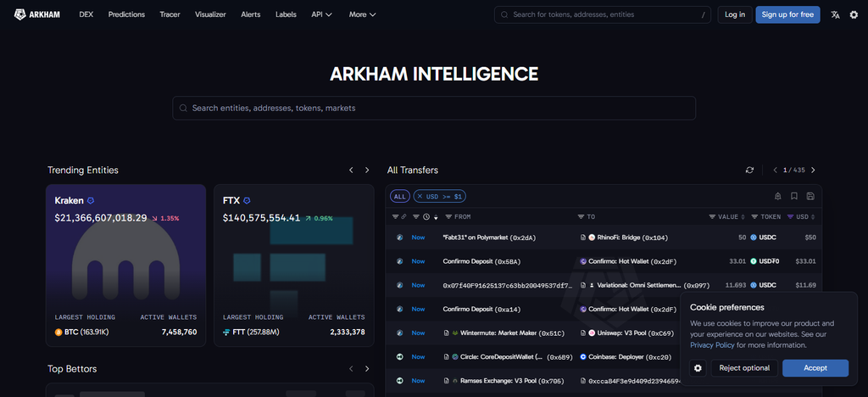
Task: Open the TOKEN column filter
Action: pos(754,216)
